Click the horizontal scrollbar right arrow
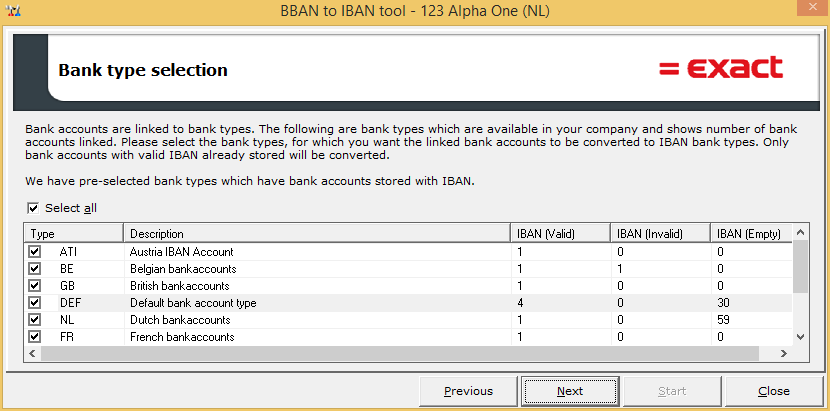The image size is (830, 411). (x=784, y=353)
